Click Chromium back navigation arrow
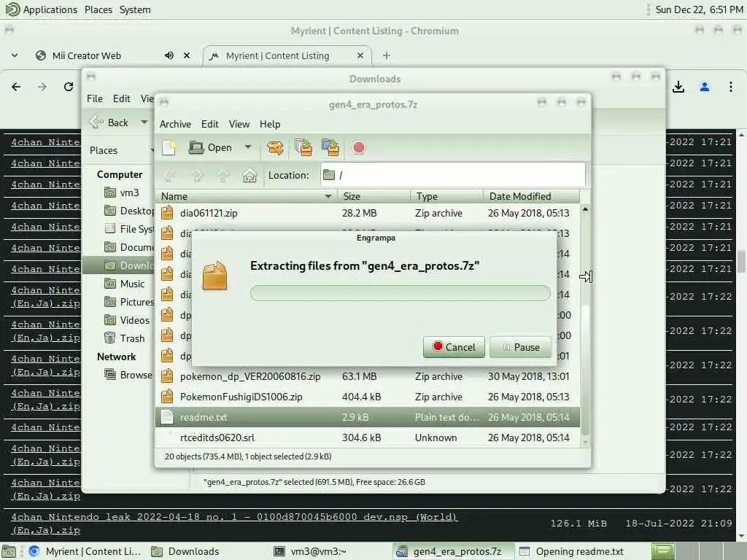The height and width of the screenshot is (560, 747). click(16, 87)
